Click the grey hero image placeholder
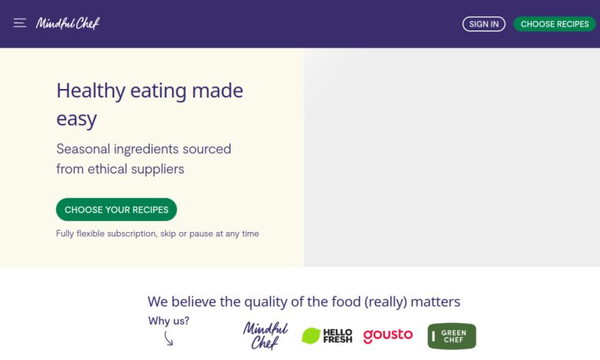 point(452,157)
